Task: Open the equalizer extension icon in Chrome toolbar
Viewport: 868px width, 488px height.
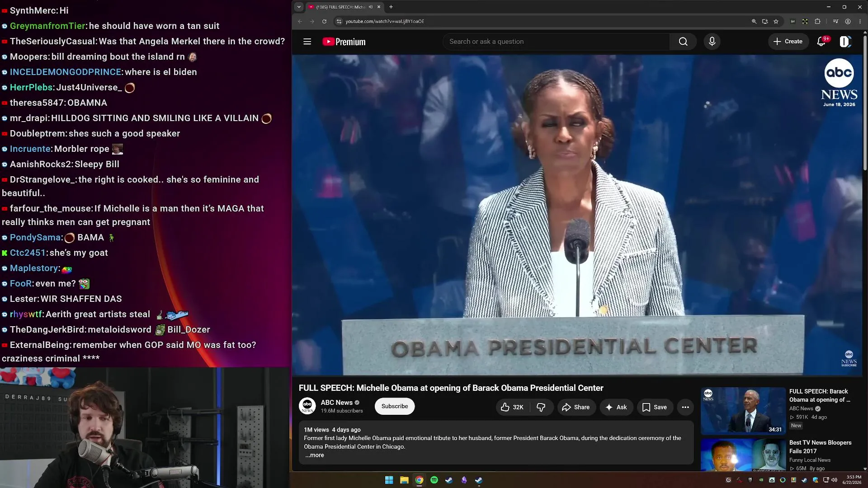Action: click(793, 21)
